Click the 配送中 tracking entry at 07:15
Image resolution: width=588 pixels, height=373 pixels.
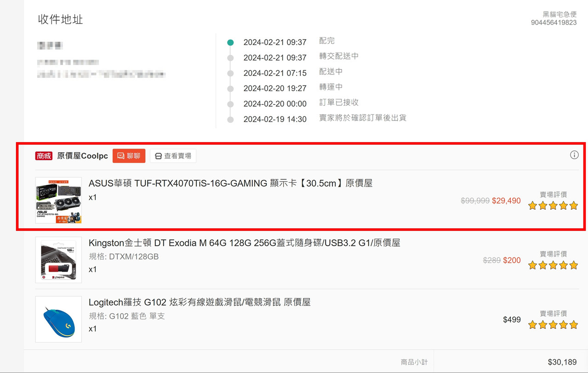[331, 72]
